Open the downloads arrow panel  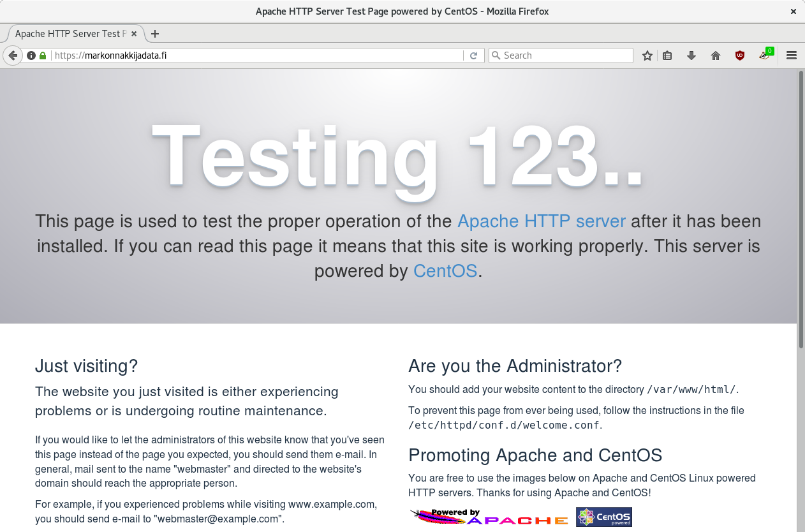(x=691, y=55)
